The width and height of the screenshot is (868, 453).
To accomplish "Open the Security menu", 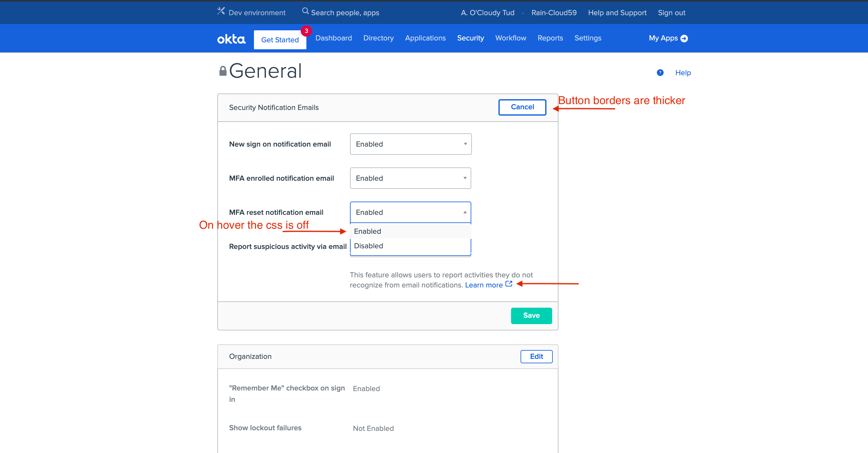I will (470, 38).
